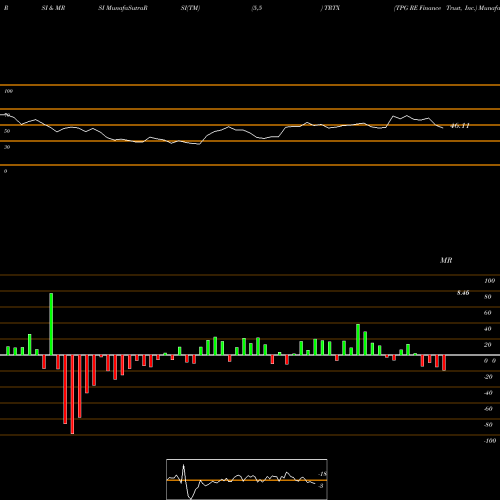Click the 'SI(TM)' header text
The image size is (500, 500).
click(190, 8)
